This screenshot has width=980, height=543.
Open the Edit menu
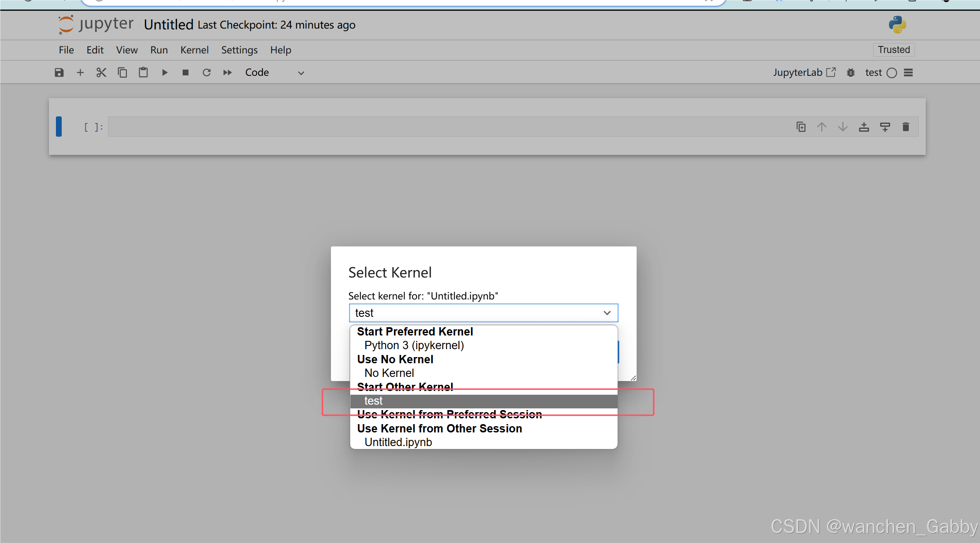95,50
